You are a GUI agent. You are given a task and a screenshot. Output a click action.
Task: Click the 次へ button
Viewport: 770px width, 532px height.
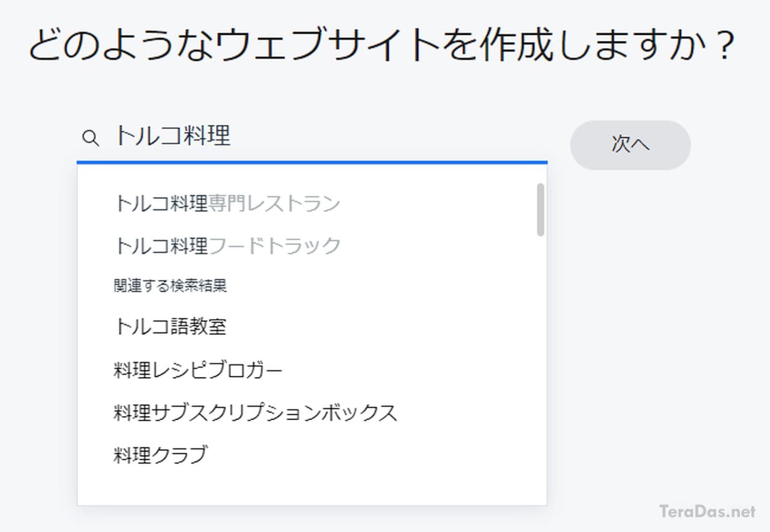pyautogui.click(x=630, y=145)
